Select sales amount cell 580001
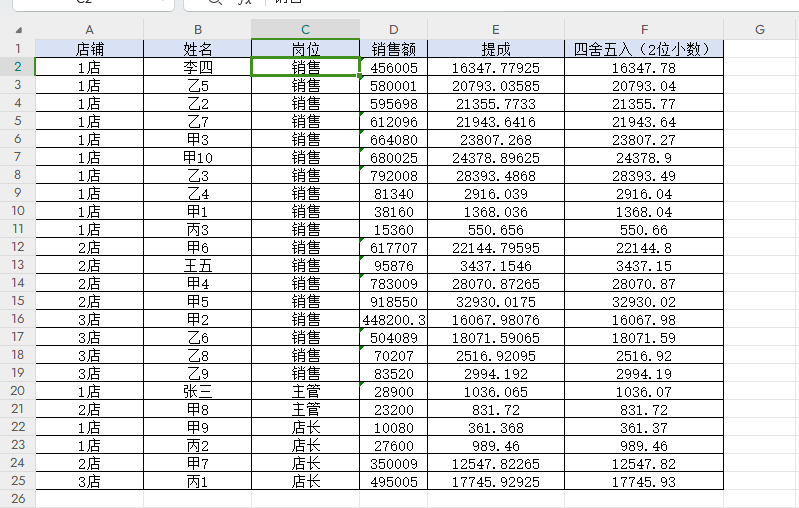The height and width of the screenshot is (508, 799). pos(393,85)
